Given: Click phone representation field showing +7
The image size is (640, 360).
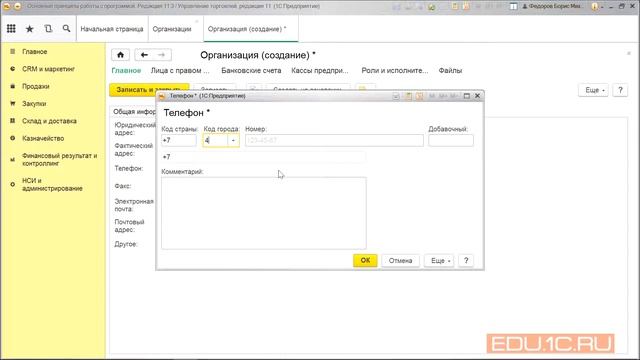Looking at the screenshot, I should pyautogui.click(x=264, y=157).
